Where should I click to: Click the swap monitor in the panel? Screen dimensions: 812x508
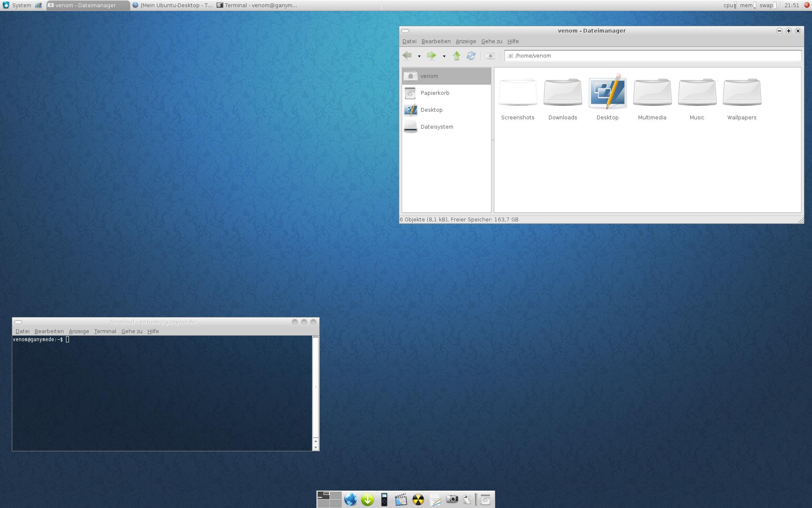click(x=768, y=5)
